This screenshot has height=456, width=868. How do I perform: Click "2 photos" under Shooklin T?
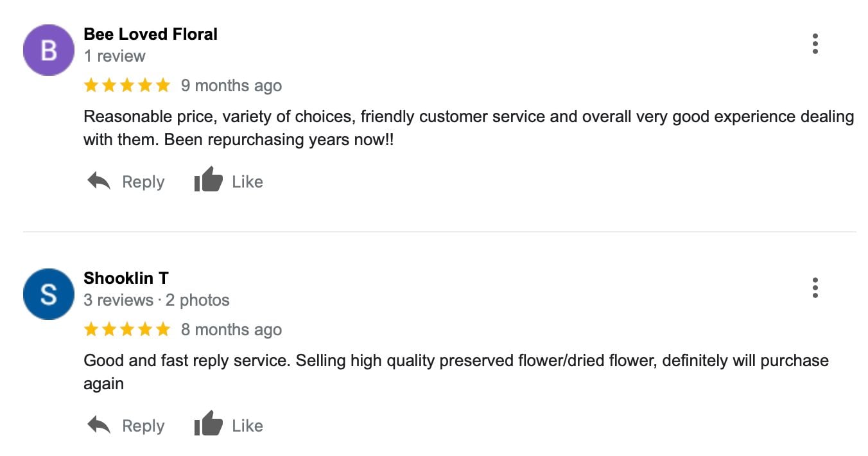(197, 300)
